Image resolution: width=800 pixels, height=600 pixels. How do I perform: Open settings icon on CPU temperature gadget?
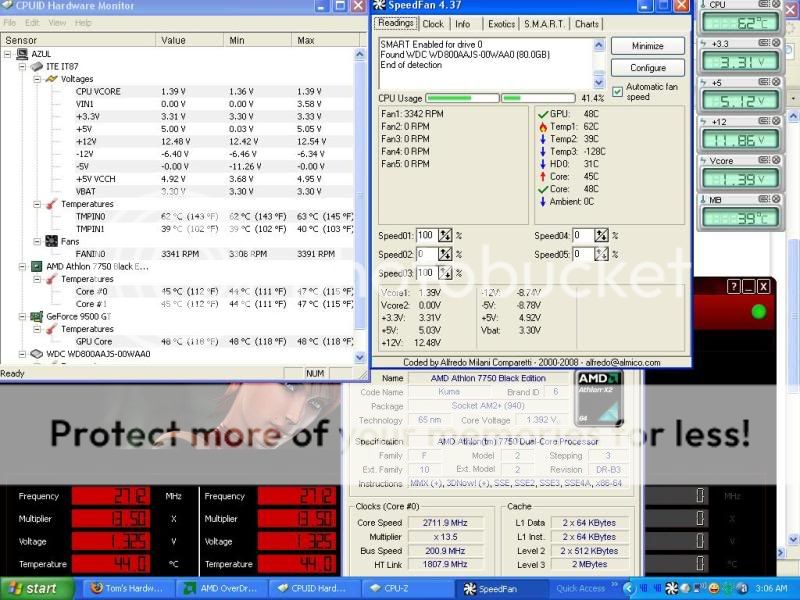click(764, 4)
